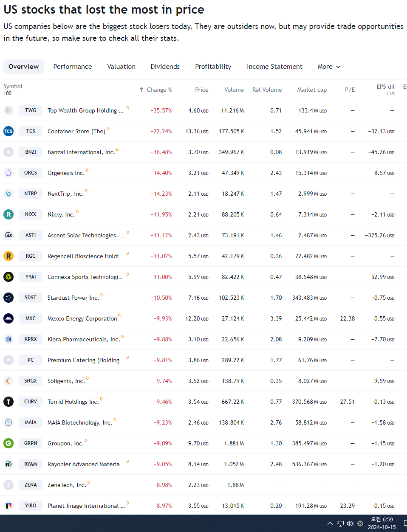This screenshot has height=532, width=407.
Task: Show hidden system tray icons
Action: tap(330, 524)
